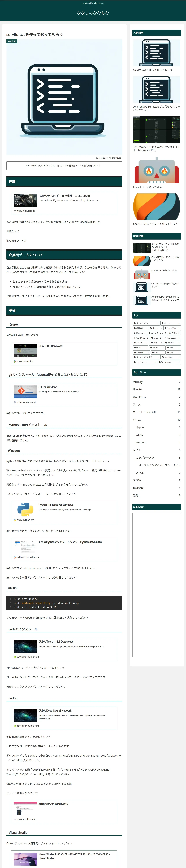Open 新着記事 entry so-vits-svcを使って歌ってもらう
Viewport: 186px width, 868px height.
[157, 287]
